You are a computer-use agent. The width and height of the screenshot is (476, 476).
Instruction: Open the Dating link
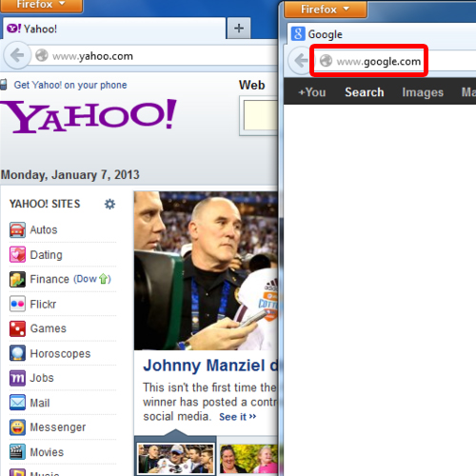pos(46,255)
